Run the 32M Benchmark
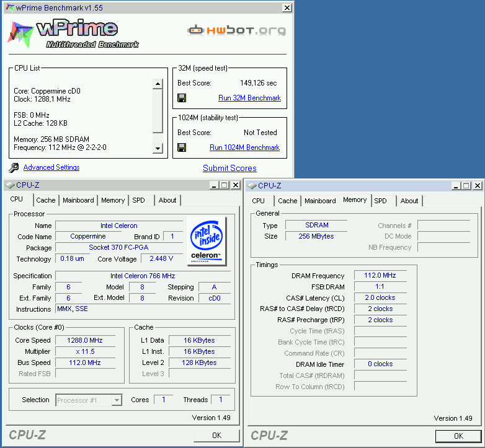 point(249,98)
